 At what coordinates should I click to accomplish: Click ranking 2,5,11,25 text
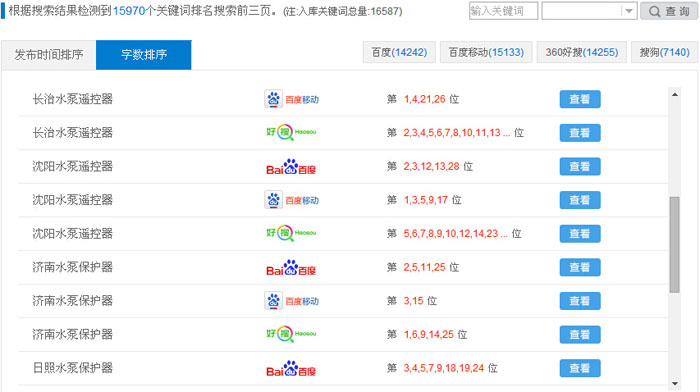(425, 267)
